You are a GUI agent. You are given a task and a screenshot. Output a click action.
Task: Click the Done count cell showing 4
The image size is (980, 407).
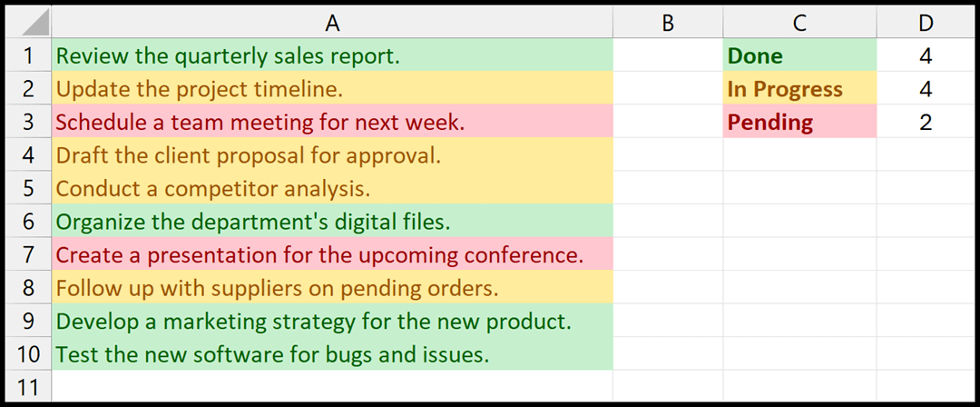tap(925, 55)
